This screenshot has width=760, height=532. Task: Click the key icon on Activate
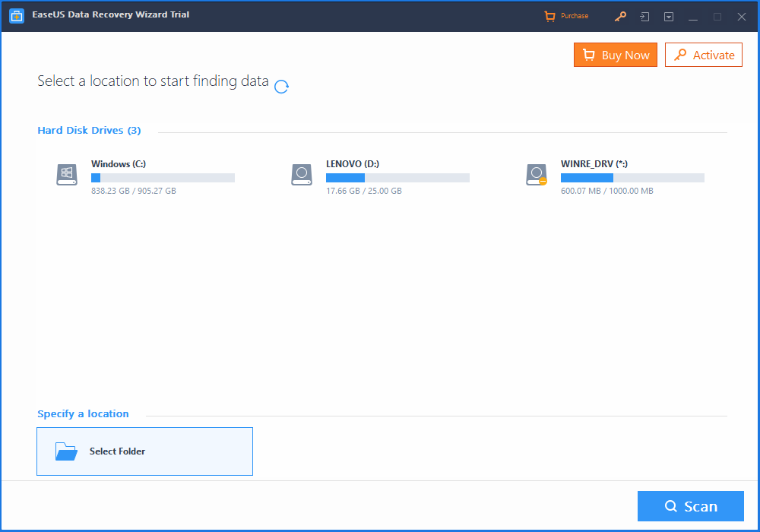click(x=680, y=54)
